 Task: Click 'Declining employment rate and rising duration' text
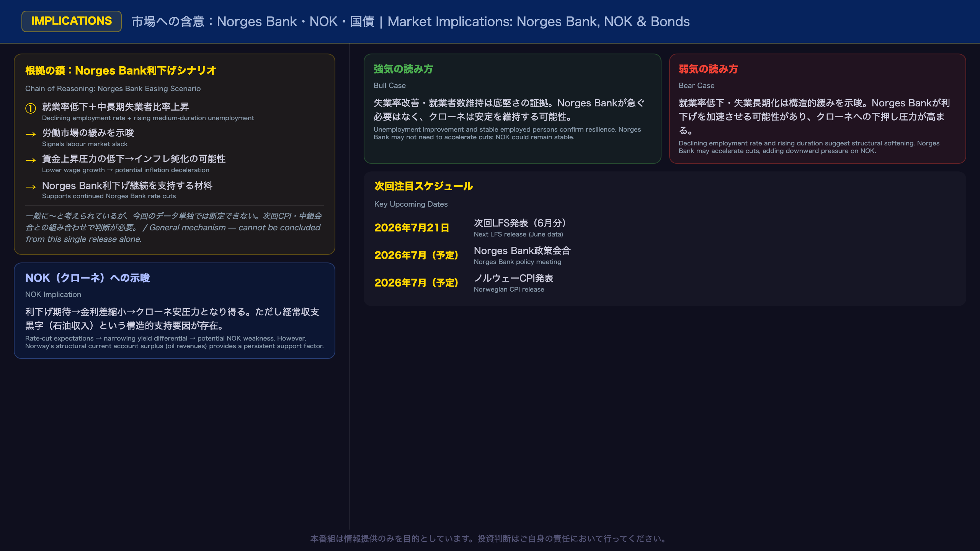[x=809, y=147]
